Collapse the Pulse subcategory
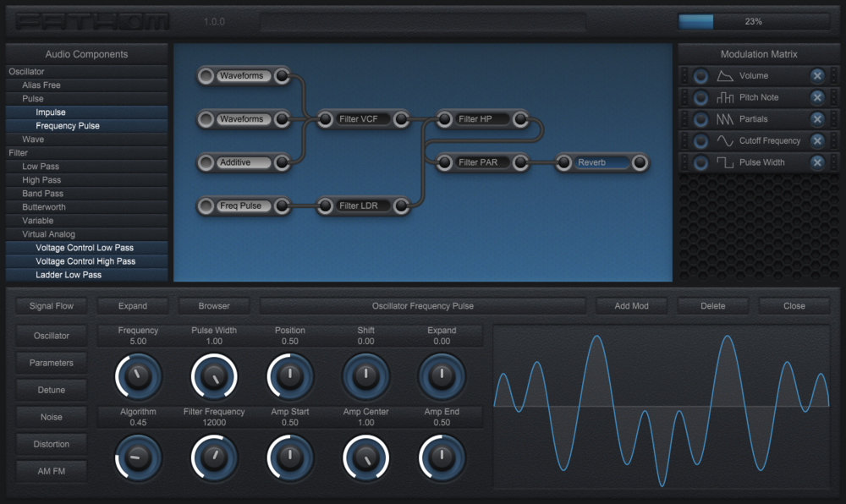This screenshot has width=846, height=504. 86,99
